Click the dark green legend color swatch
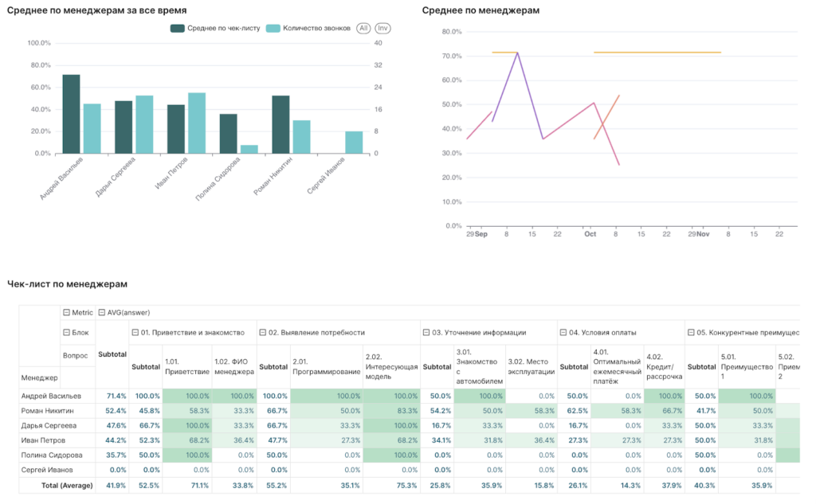This screenshot has height=504, width=816. [178, 28]
